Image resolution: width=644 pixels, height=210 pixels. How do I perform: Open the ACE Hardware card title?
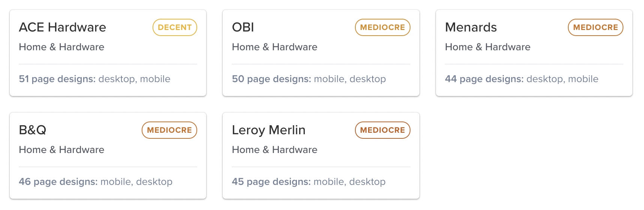click(62, 27)
